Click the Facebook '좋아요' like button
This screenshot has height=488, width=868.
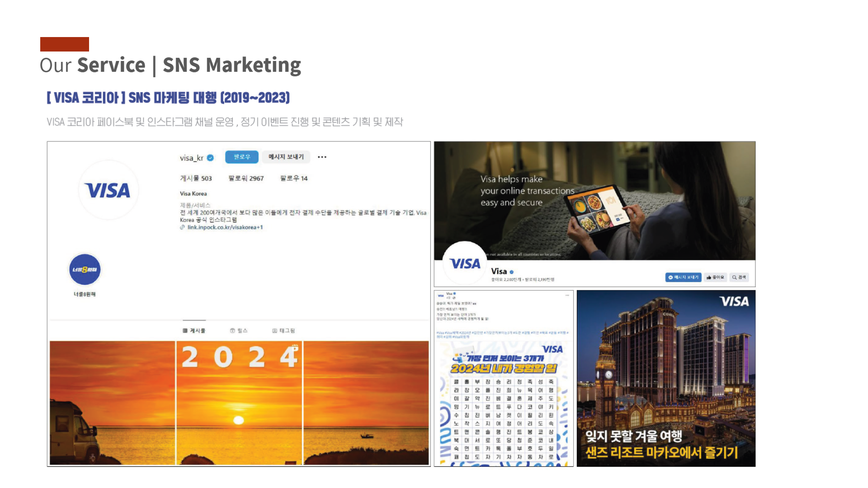[715, 277]
